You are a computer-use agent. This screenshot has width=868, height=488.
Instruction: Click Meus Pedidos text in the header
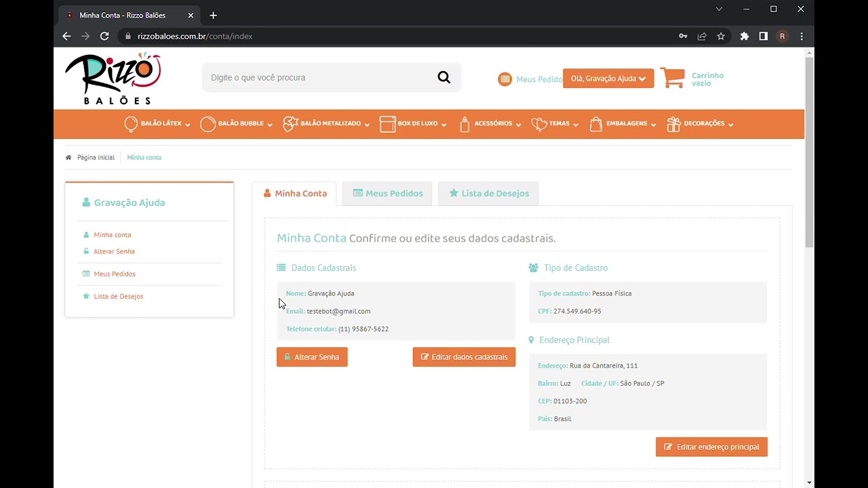click(539, 79)
